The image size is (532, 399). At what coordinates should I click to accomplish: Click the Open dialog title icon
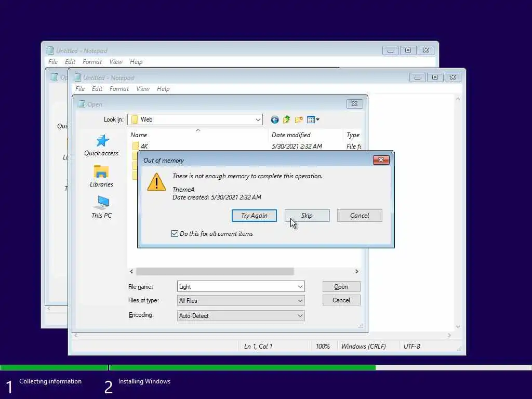click(81, 104)
